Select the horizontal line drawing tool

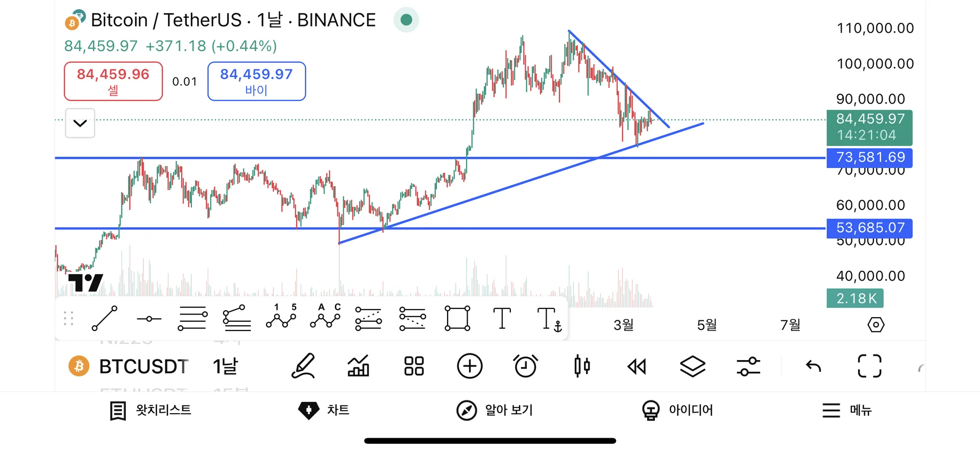click(x=149, y=319)
